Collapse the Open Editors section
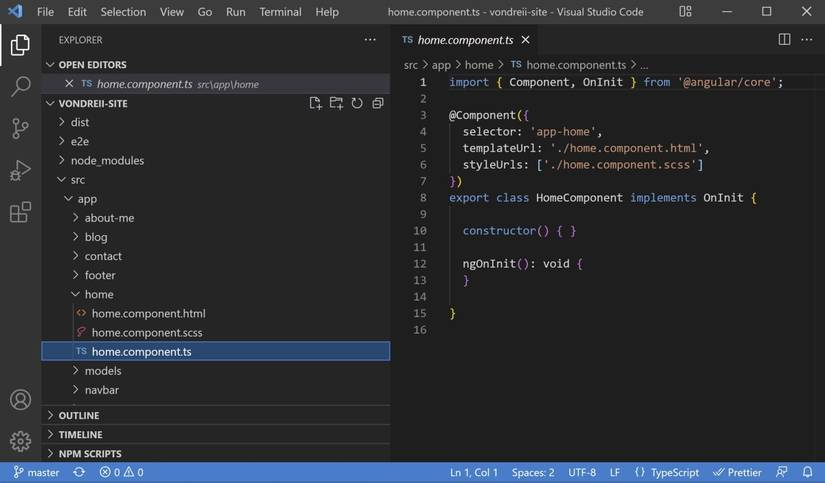 [216, 64]
